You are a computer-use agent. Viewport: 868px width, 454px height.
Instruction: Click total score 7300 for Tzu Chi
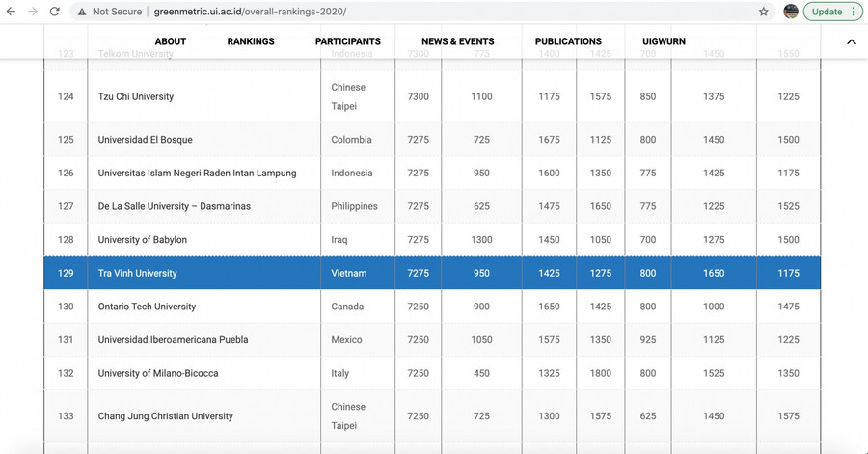pos(418,96)
